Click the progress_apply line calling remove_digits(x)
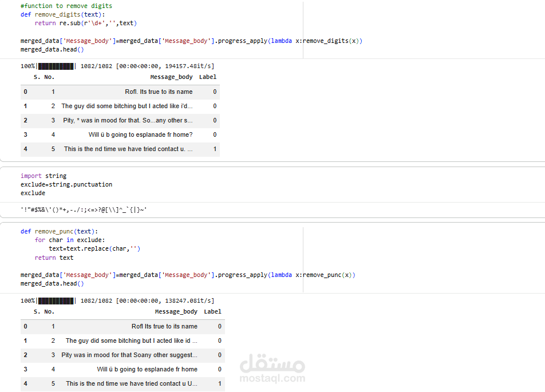The width and height of the screenshot is (545, 392). coord(191,41)
